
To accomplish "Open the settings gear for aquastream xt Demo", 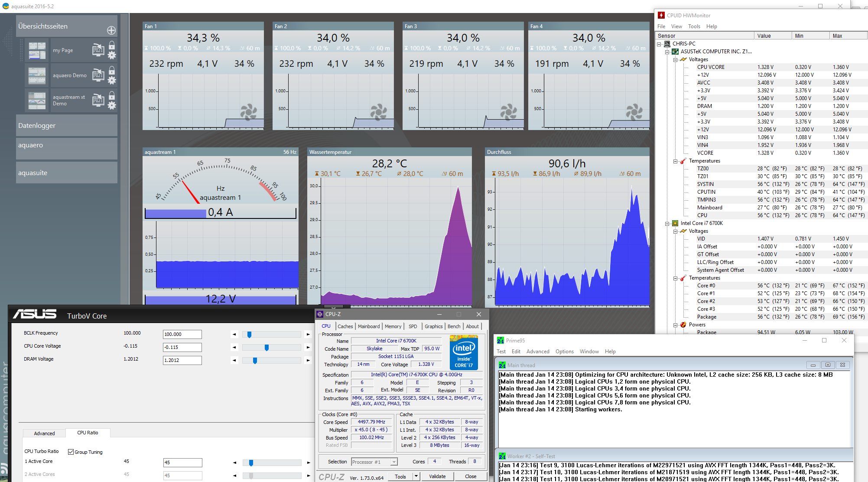I will coord(112,105).
